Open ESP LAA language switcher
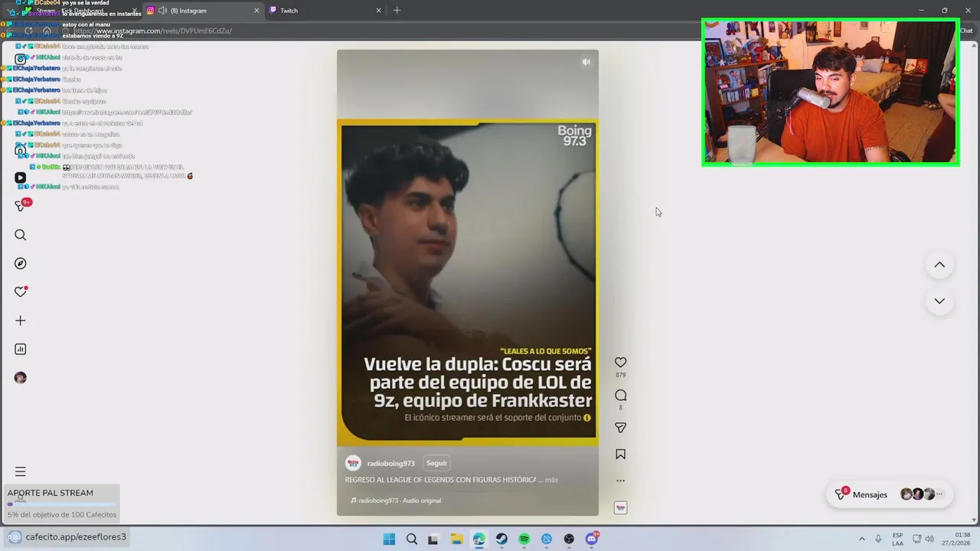Image resolution: width=980 pixels, height=551 pixels. point(897,539)
